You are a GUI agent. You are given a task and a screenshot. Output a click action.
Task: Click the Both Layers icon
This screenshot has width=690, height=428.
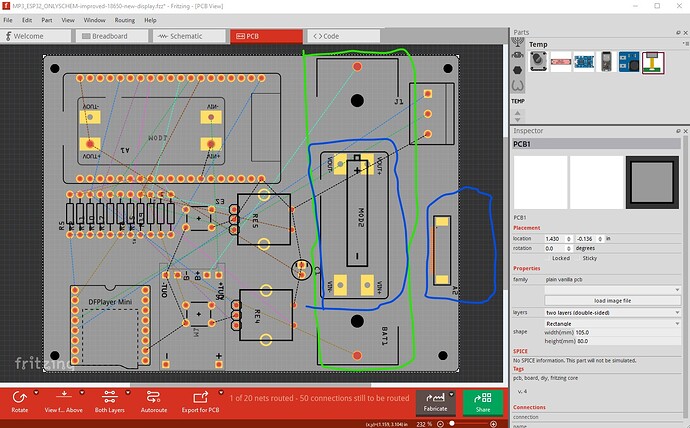tap(110, 397)
